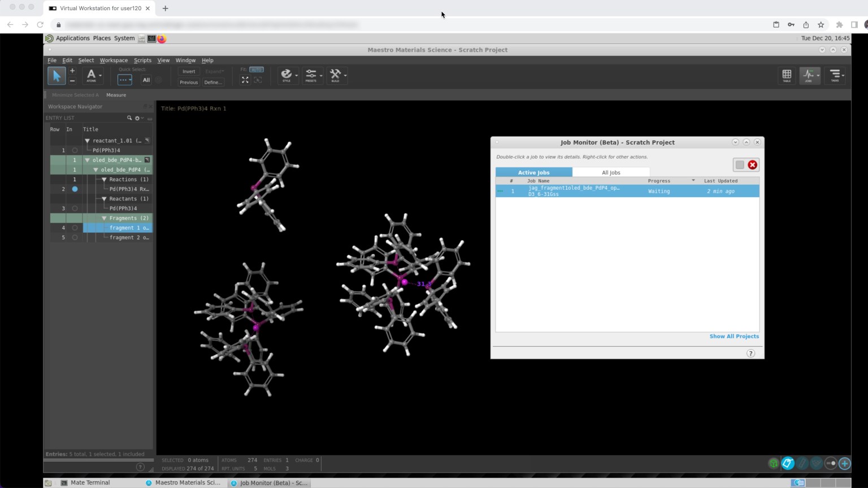Open the Presets tool in the toolbar
Viewport: 868px width, 488px height.
click(311, 75)
